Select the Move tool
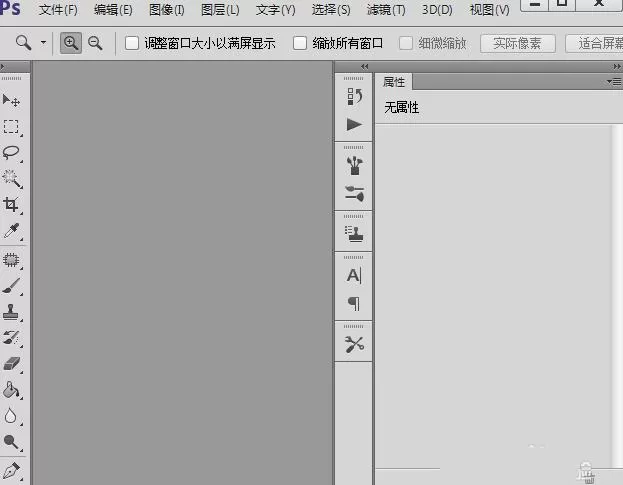Screen dimensions: 623x485 click(11, 101)
